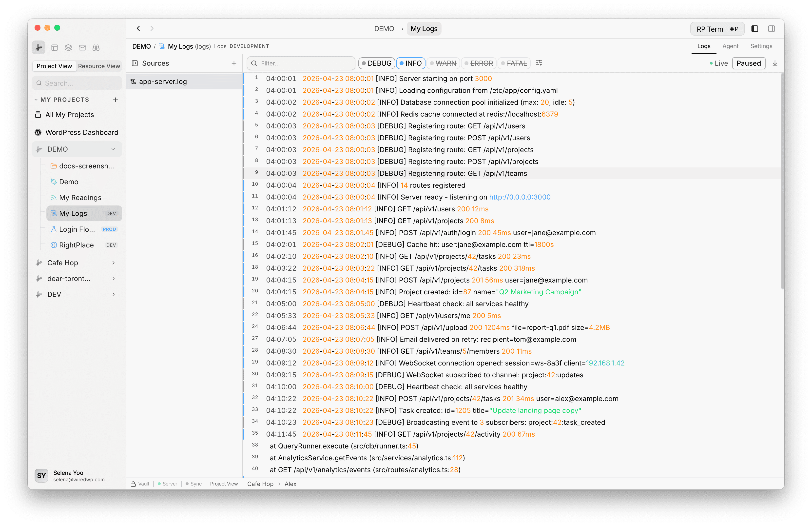This screenshot has width=812, height=526.
Task: Click the docs-screensh... folder icon
Action: (x=54, y=166)
